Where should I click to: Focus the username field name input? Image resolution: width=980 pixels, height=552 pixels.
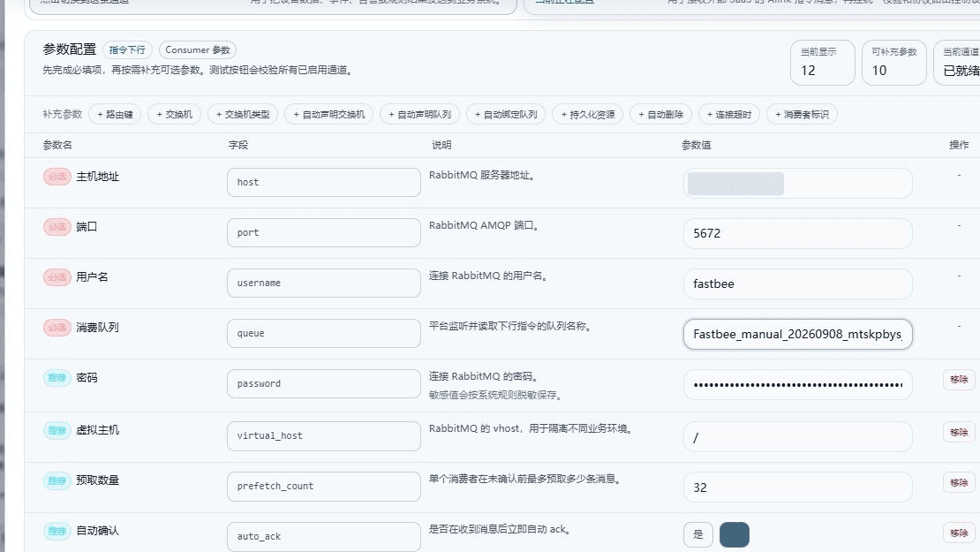tap(324, 283)
